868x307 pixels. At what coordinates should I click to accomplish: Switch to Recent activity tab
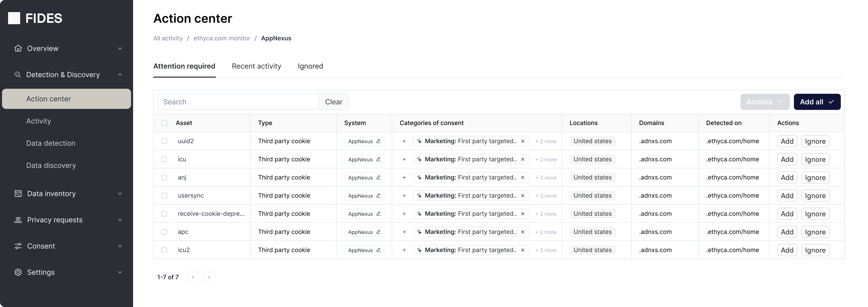[256, 66]
